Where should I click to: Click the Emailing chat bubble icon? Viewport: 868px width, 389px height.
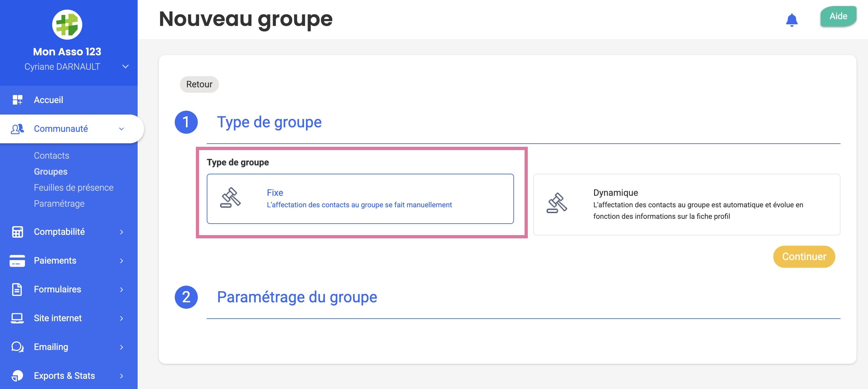click(17, 346)
